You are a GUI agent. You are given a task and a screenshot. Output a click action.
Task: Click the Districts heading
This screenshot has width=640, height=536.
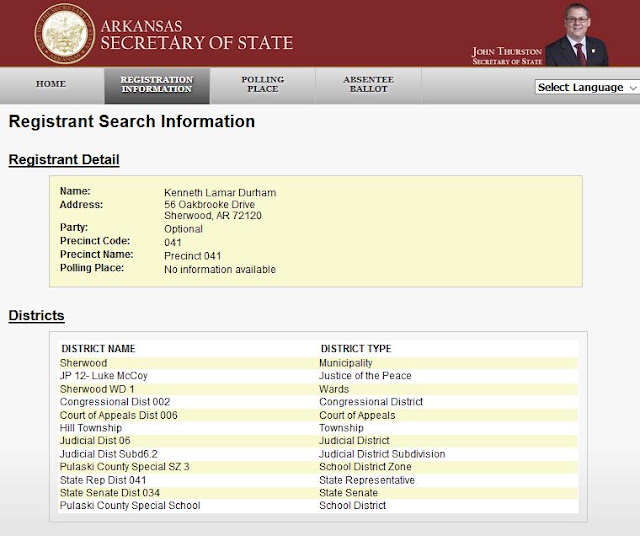tap(36, 315)
